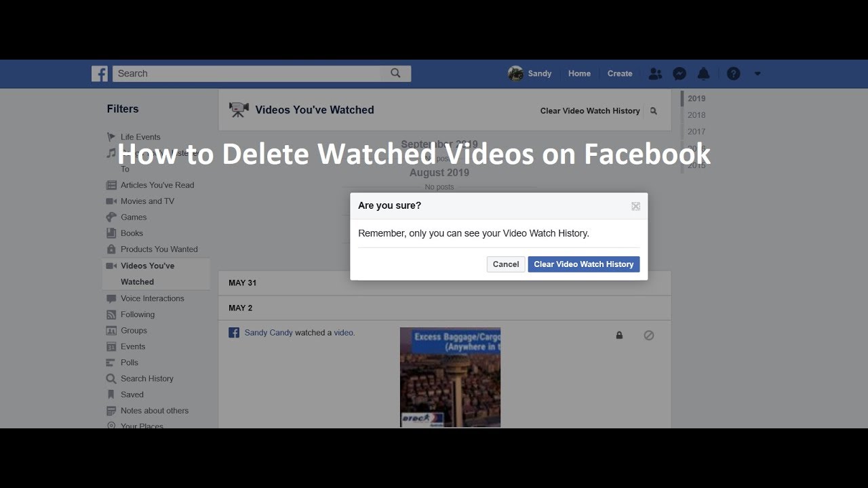Image resolution: width=868 pixels, height=488 pixels.
Task: Select Movies and TV filter
Action: point(147,201)
